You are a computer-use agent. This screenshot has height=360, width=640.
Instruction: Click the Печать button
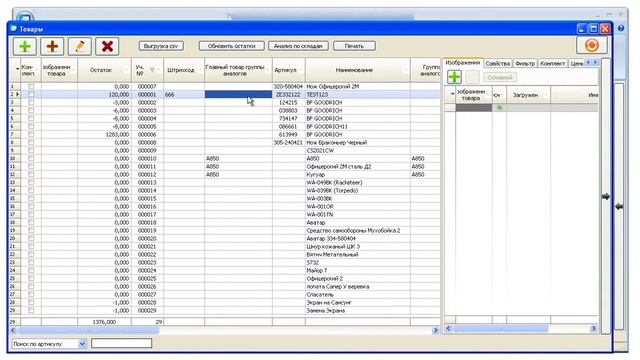(354, 46)
